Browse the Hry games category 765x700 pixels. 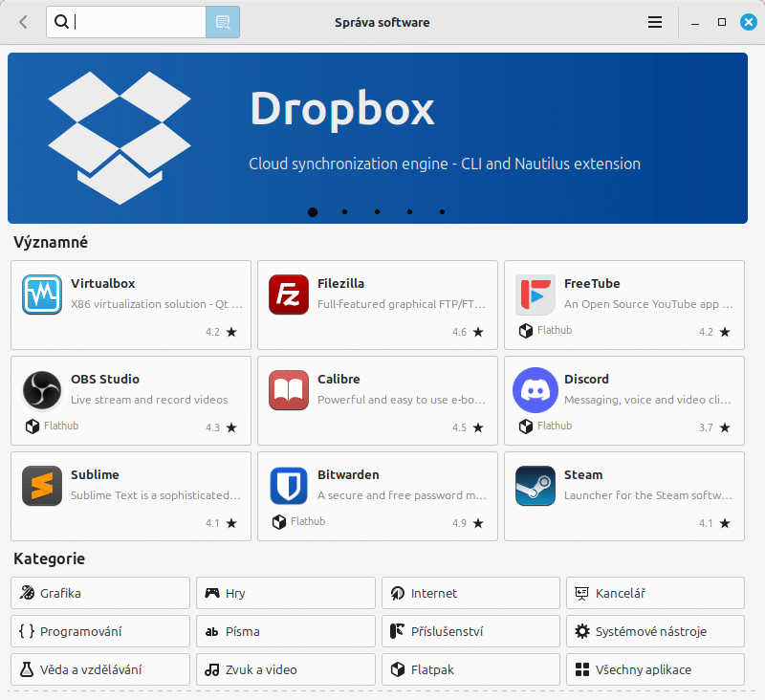(285, 593)
